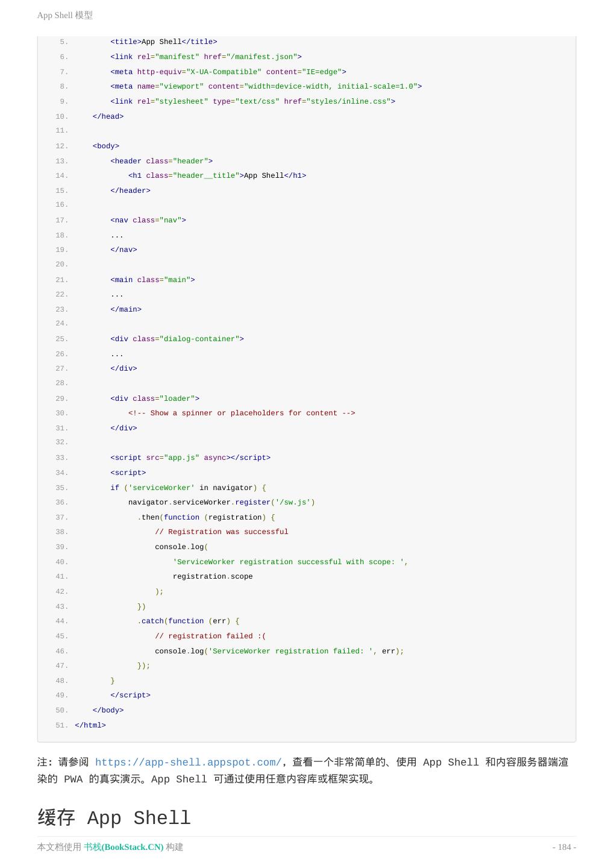The image size is (614, 868).
Task: Click the 'Registration was successful' comment
Action: pos(221,532)
